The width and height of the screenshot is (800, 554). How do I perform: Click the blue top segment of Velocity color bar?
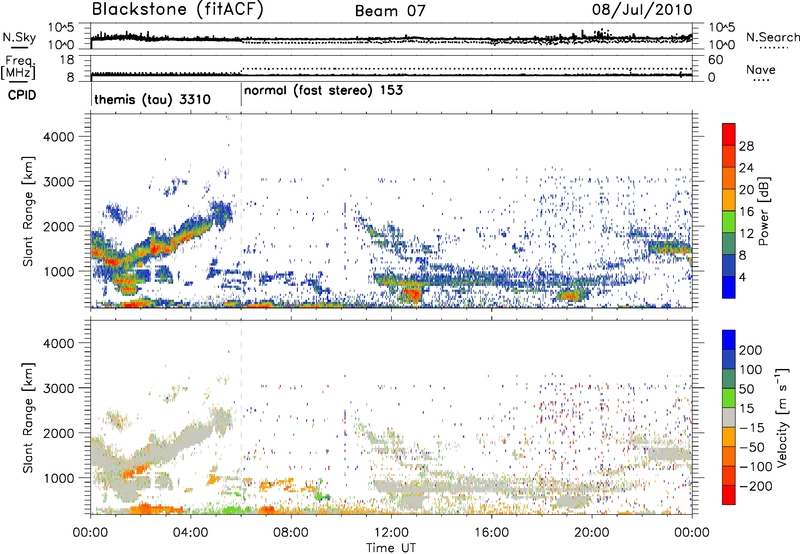click(729, 340)
